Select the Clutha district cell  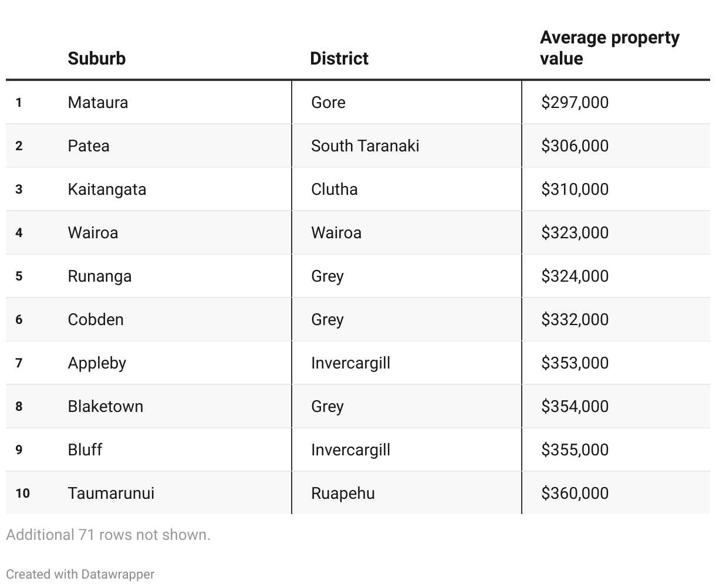coord(335,189)
